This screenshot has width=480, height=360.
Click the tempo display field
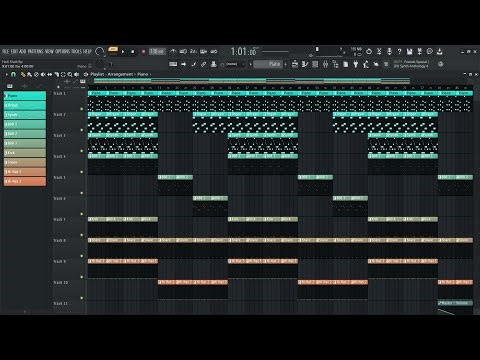(157, 52)
